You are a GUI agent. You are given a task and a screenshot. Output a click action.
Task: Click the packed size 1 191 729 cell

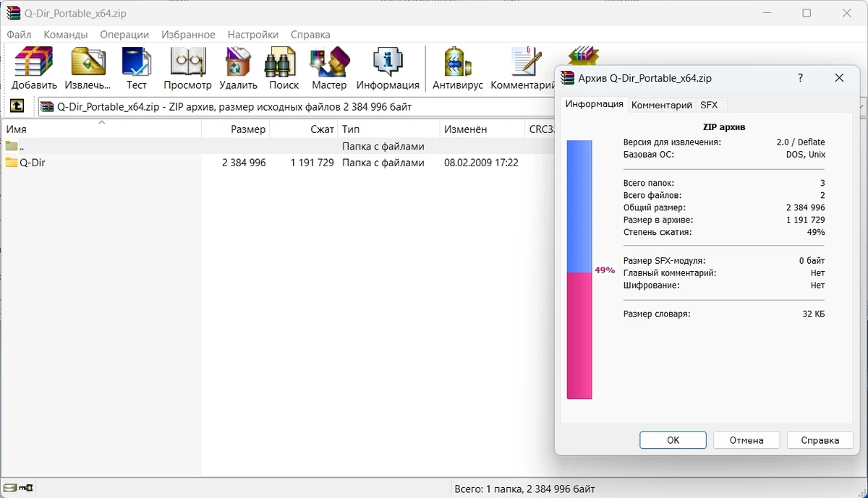312,163
